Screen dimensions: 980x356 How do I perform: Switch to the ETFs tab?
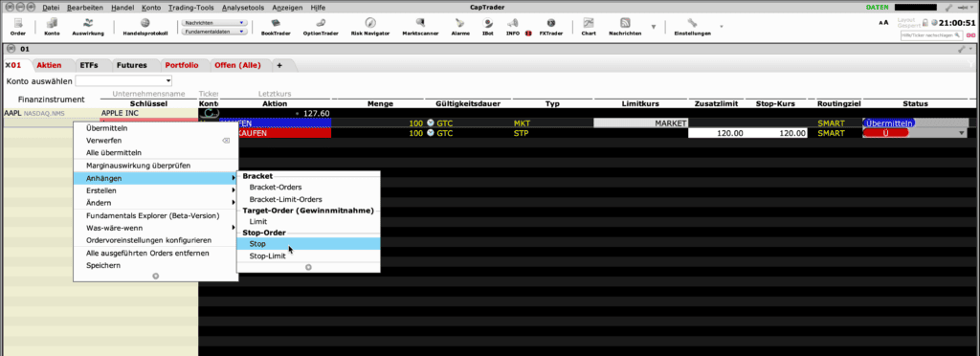89,65
